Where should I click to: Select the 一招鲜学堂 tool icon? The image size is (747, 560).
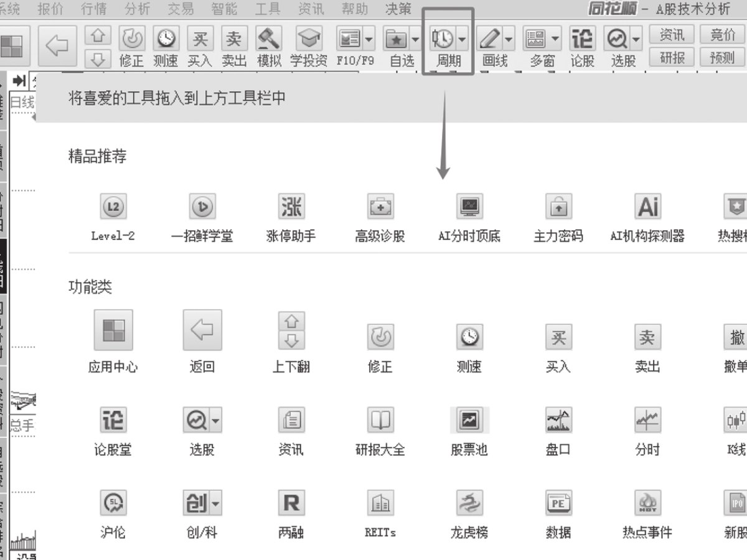click(202, 207)
